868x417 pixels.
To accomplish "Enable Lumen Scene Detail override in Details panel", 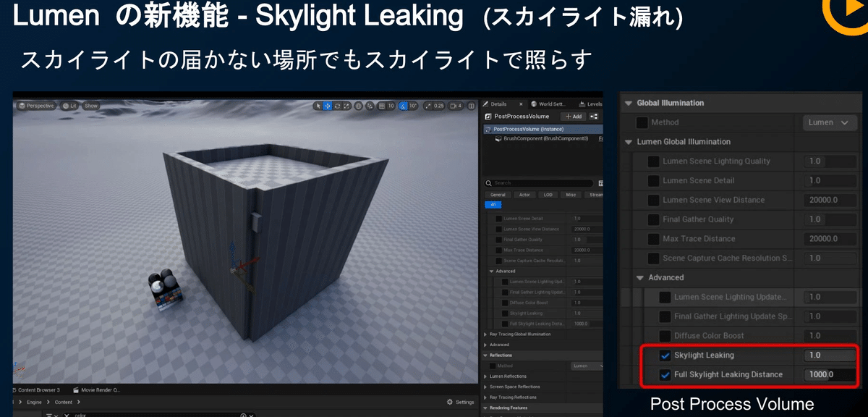I will [x=498, y=218].
